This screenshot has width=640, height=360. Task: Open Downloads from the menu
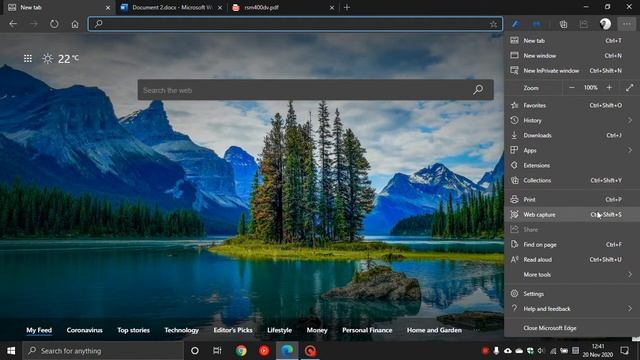(571, 136)
